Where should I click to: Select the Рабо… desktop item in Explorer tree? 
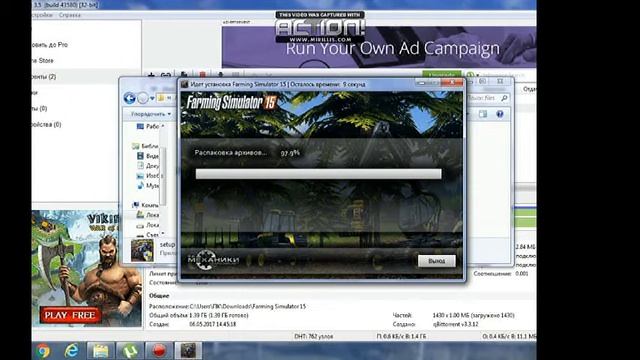[x=149, y=127]
